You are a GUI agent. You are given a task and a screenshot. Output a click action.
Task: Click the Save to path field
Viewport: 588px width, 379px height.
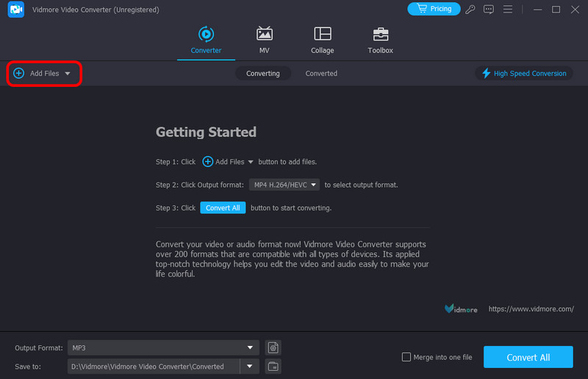pyautogui.click(x=153, y=366)
